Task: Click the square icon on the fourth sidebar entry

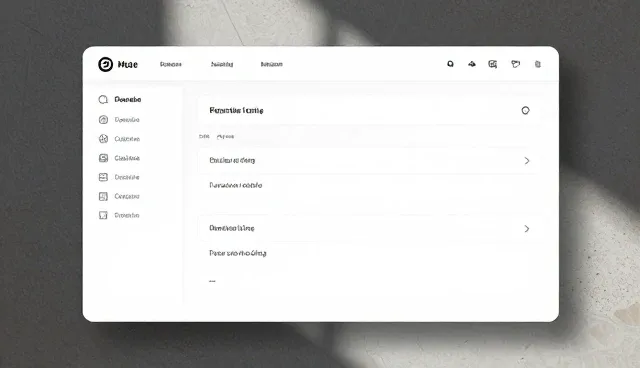Action: point(103,158)
